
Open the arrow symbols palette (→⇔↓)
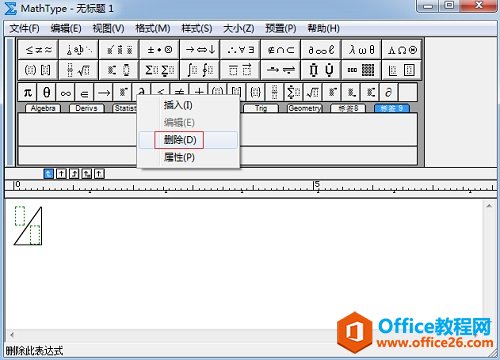point(200,50)
